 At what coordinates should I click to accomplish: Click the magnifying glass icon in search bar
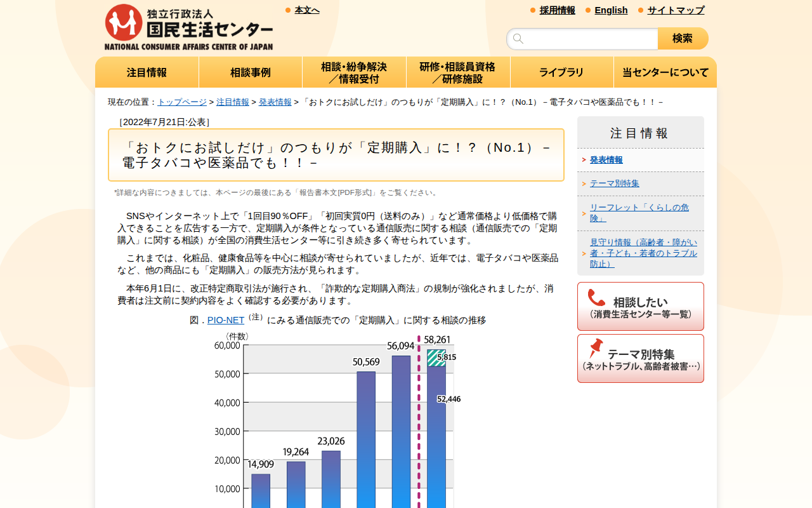tap(518, 38)
